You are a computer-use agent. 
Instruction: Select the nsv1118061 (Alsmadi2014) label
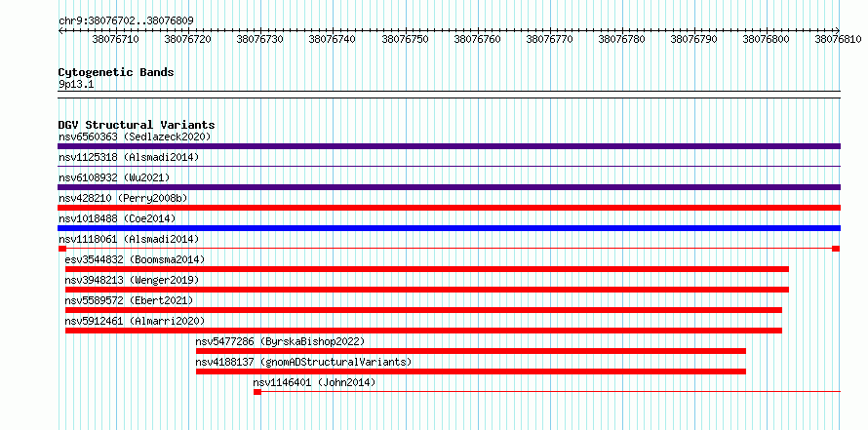(129, 239)
